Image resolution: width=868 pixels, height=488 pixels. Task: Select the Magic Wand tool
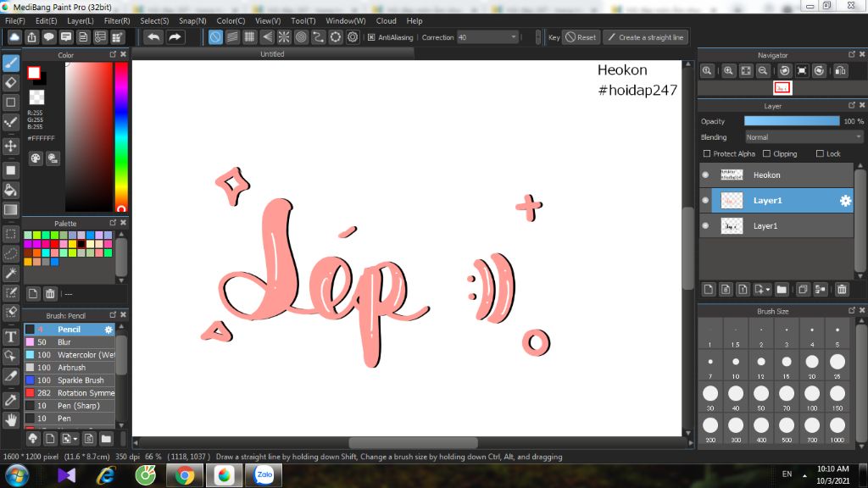tap(11, 273)
